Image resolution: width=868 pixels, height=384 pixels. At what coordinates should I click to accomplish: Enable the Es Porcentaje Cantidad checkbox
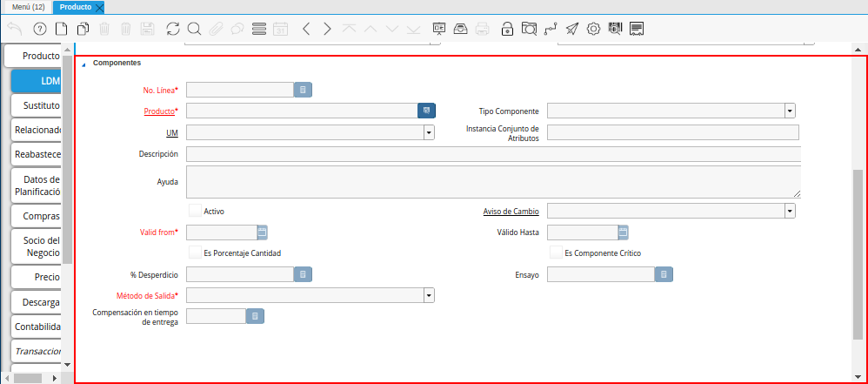(195, 253)
